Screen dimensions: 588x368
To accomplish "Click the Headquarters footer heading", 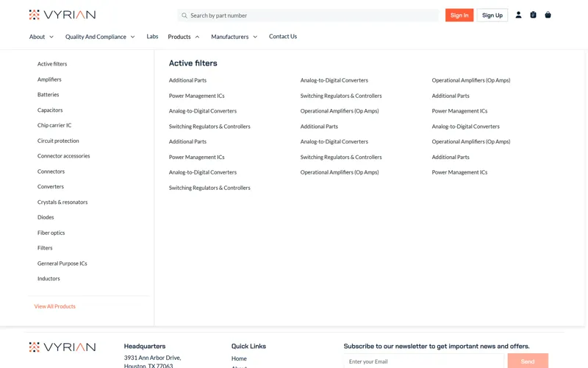I will pos(145,346).
